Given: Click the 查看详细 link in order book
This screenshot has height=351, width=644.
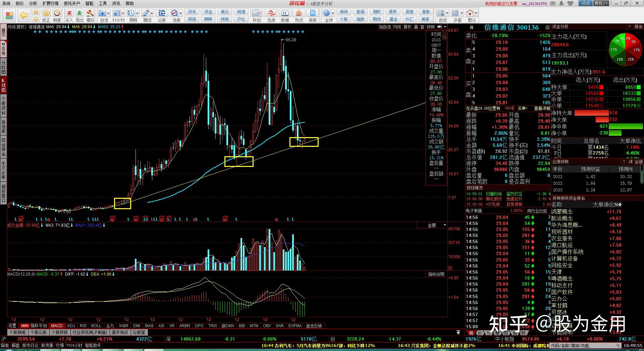Looking at the screenshot, I should click(542, 108).
